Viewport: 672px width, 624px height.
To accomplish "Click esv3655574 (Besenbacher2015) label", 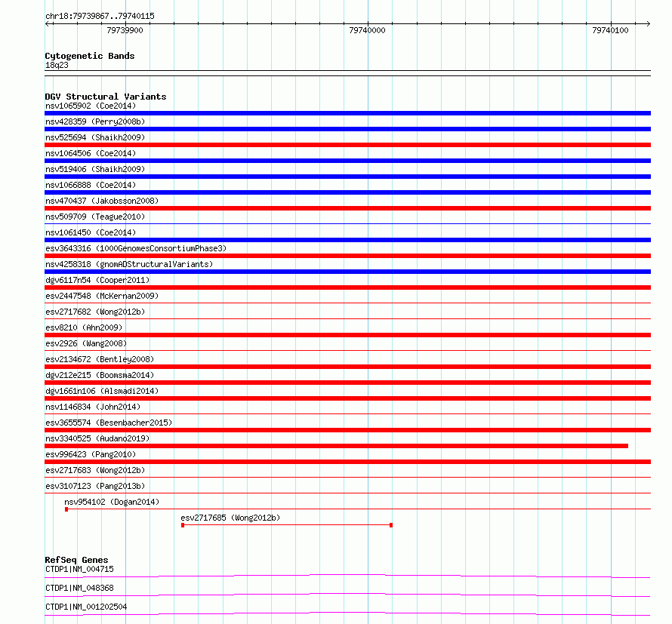I will 109,423.
